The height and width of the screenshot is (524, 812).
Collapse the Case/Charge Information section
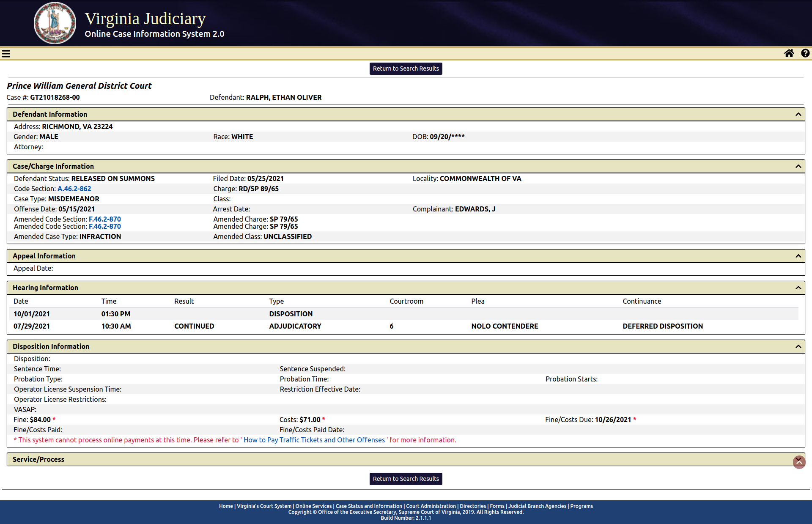tap(798, 166)
